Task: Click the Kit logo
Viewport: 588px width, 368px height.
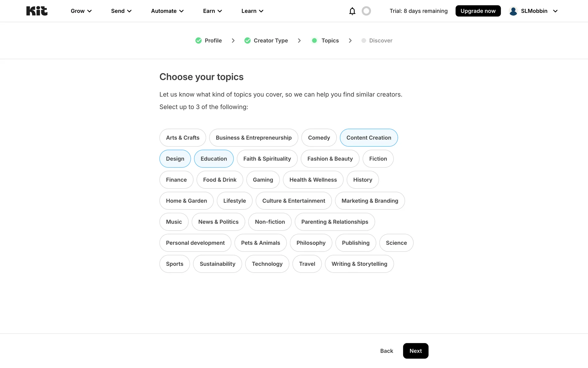Action: coord(37,11)
